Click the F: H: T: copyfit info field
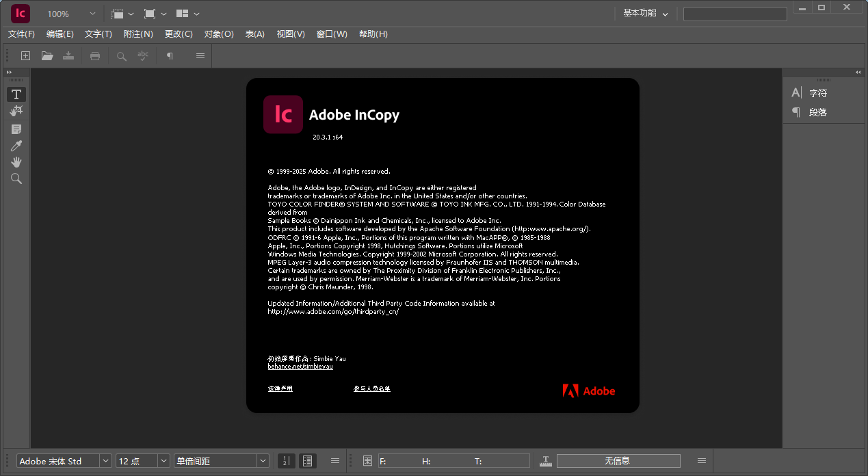The height and width of the screenshot is (476, 868). click(x=454, y=461)
